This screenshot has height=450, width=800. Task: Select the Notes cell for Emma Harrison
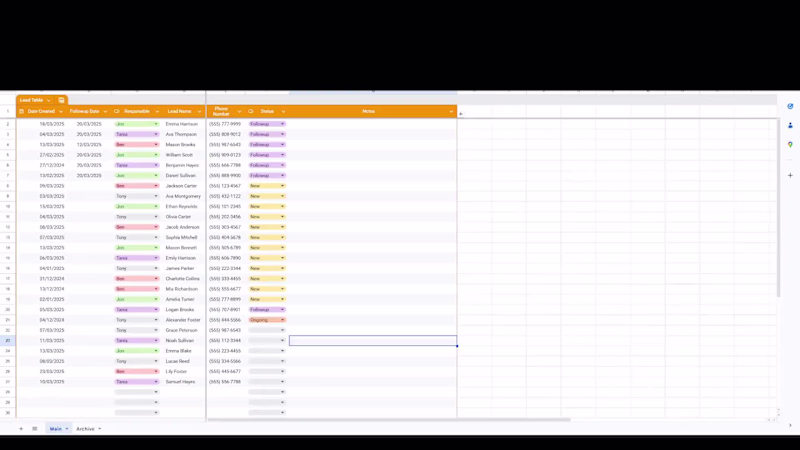click(x=373, y=124)
